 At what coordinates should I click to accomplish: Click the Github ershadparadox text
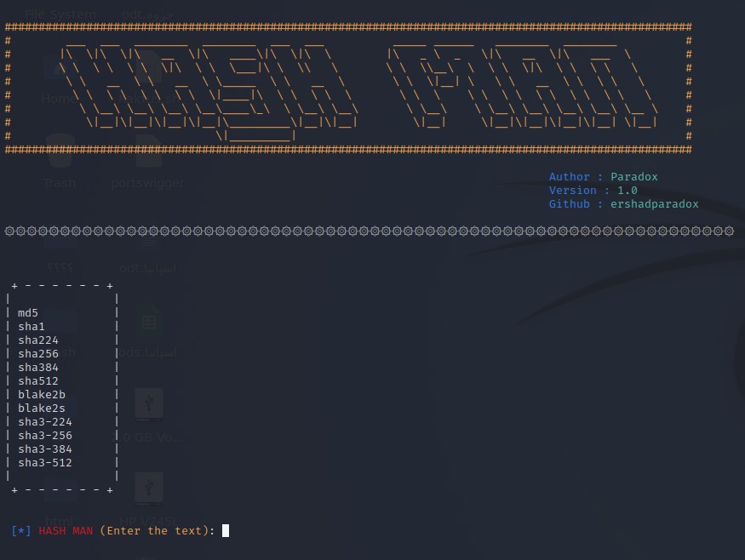click(x=623, y=204)
